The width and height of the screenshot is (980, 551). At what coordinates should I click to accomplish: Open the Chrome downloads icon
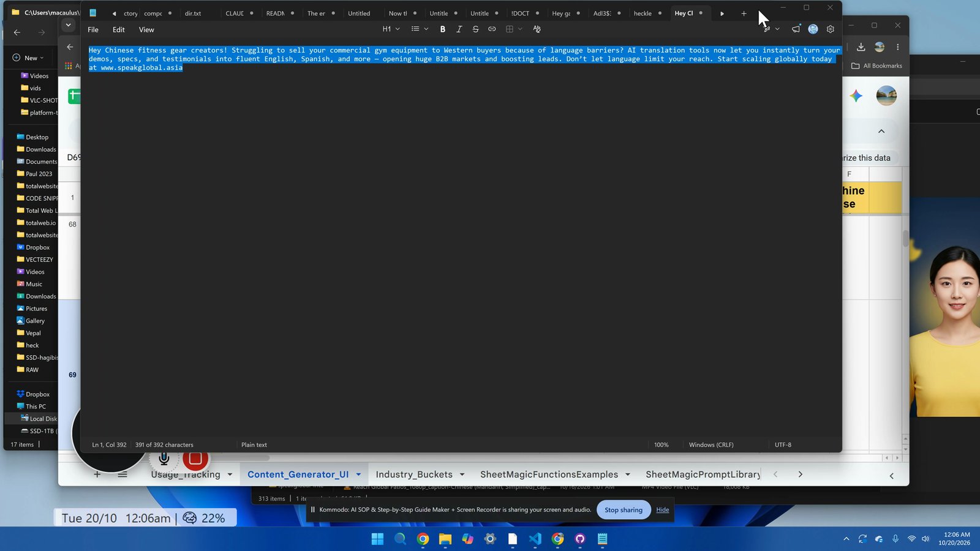pos(861,47)
